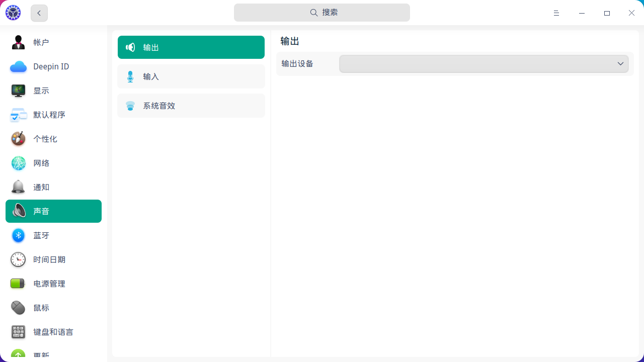Image resolution: width=644 pixels, height=362 pixels.
Task: Open 默认程序 default programs entry
Action: (49, 115)
